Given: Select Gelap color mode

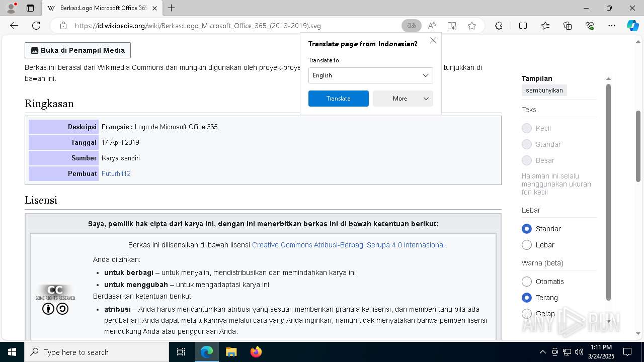Looking at the screenshot, I should coord(527,314).
